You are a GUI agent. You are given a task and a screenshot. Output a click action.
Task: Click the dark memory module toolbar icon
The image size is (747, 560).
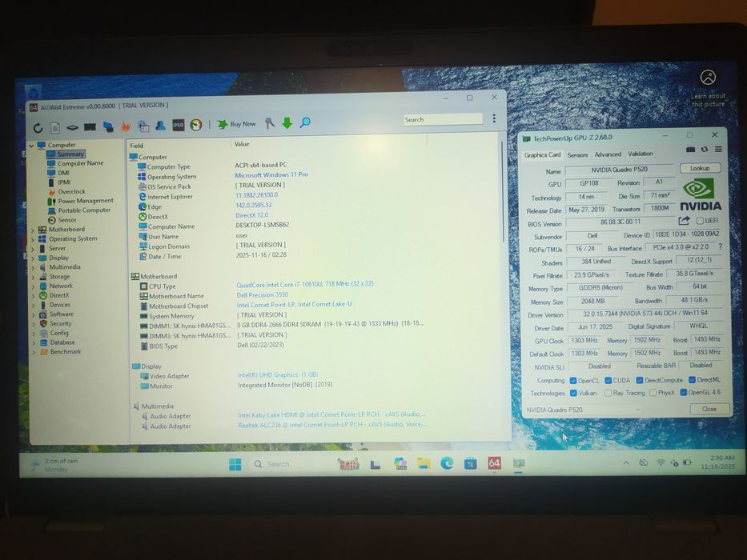(x=90, y=127)
